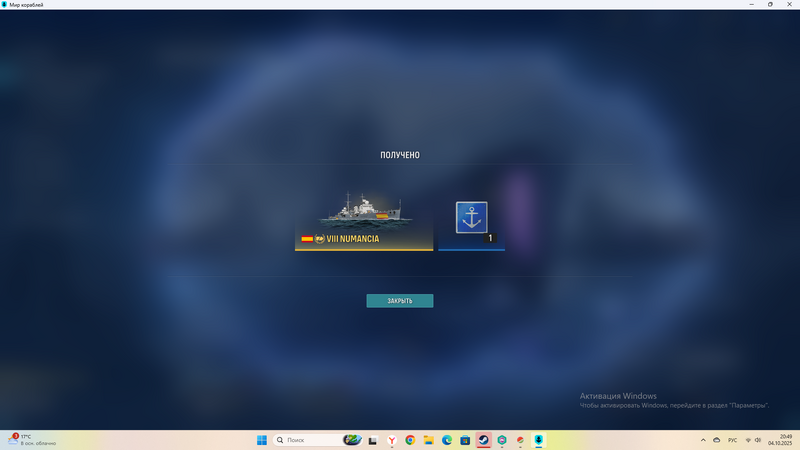Click the ЗАКРЫТЬ button
The width and height of the screenshot is (800, 450).
pos(400,301)
